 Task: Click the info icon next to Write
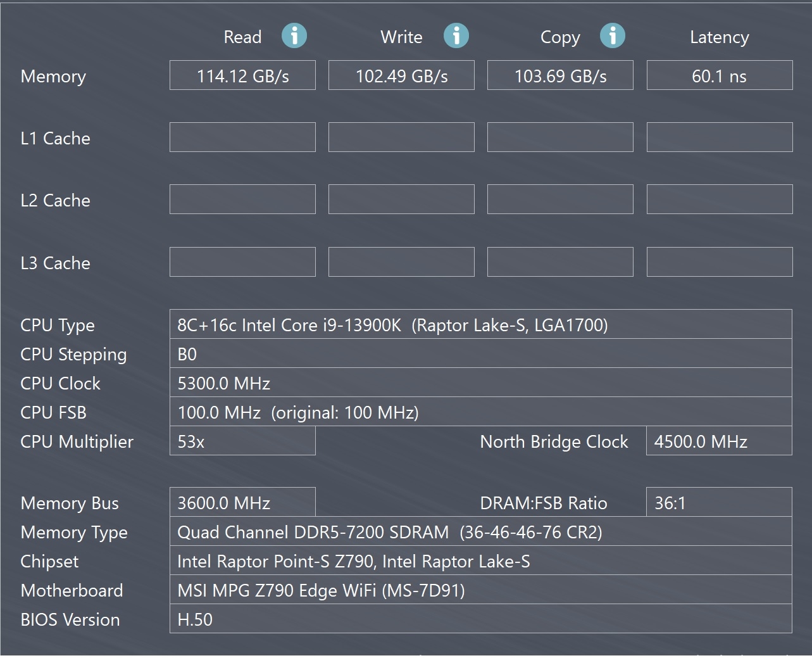point(456,36)
